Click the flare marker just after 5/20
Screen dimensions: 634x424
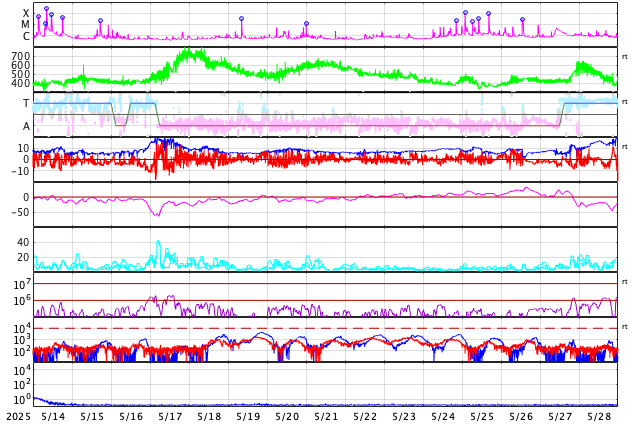click(x=306, y=24)
